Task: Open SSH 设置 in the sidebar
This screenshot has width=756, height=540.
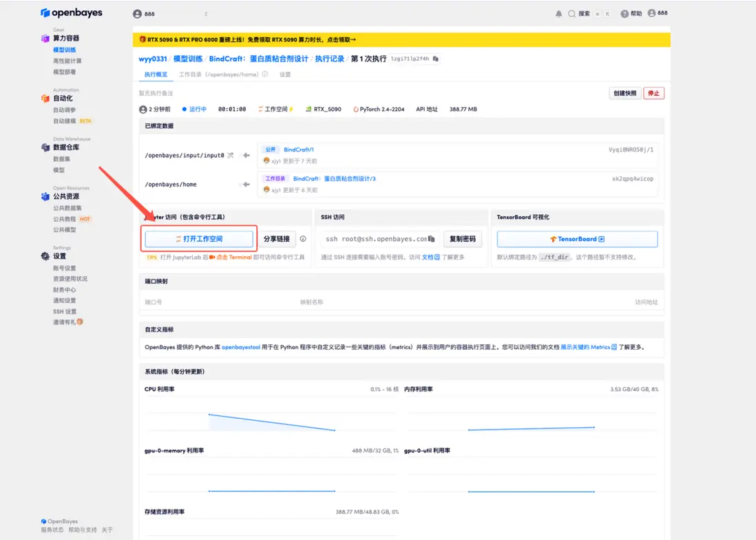Action: (x=65, y=311)
